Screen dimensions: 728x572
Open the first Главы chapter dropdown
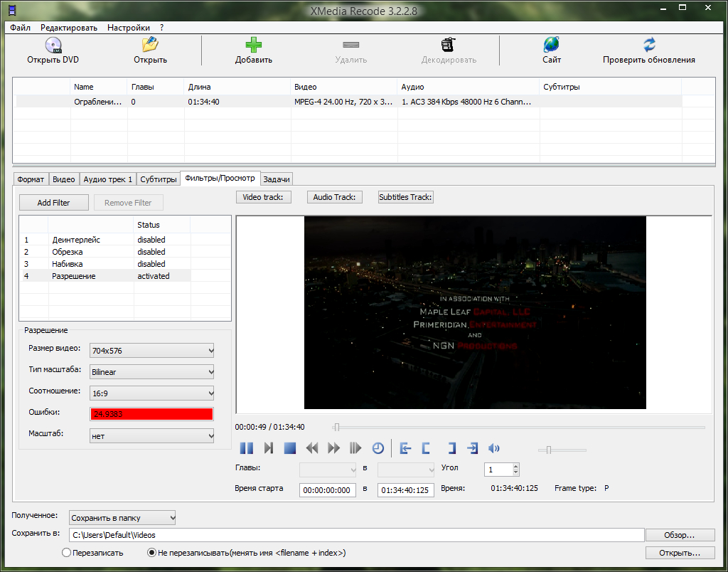tap(328, 470)
